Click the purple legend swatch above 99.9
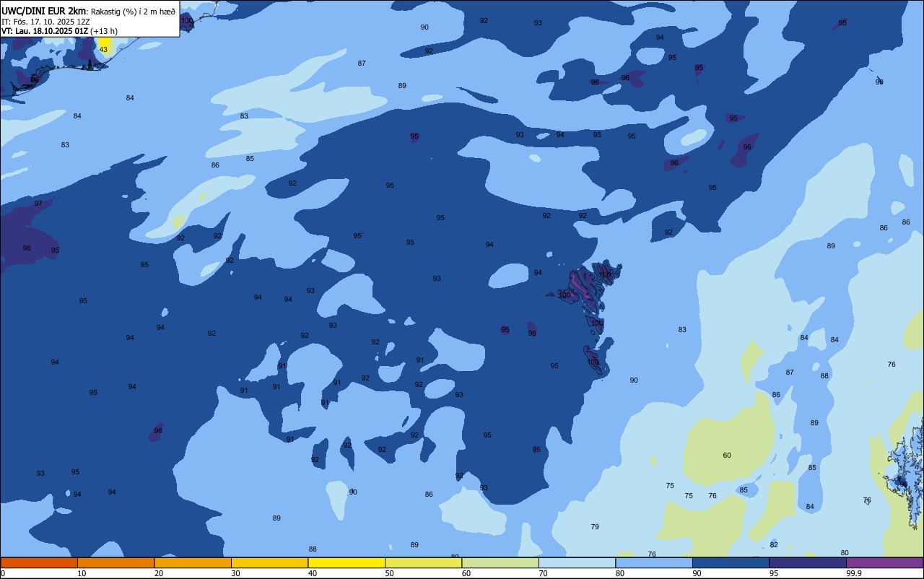924x579 pixels. tap(884, 562)
